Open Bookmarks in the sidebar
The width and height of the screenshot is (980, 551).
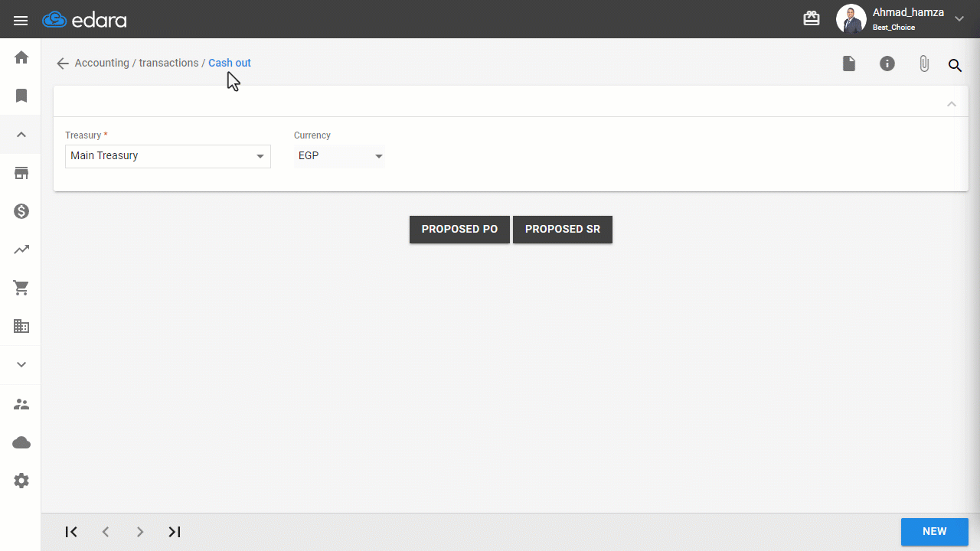coord(21,96)
